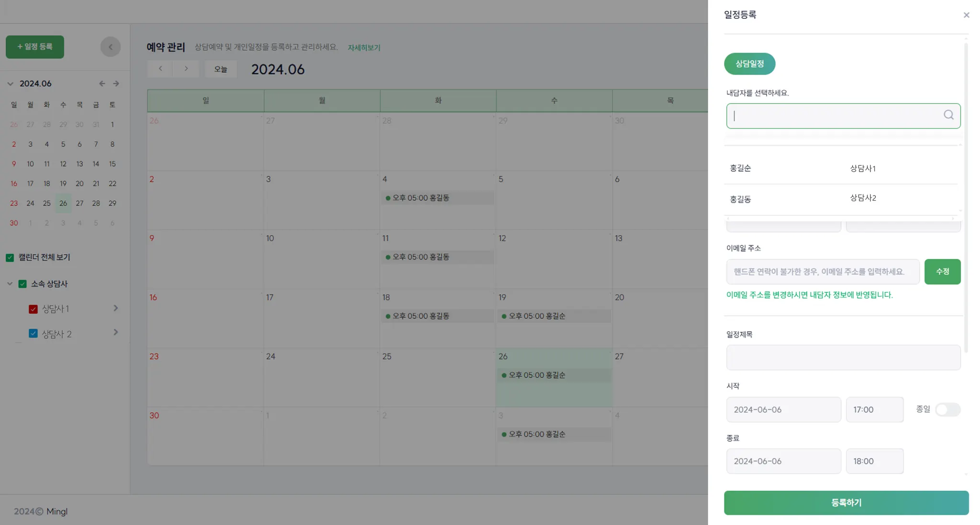Collapse the 2024.06 mini calendar
This screenshot has height=525, width=980.
[10, 84]
